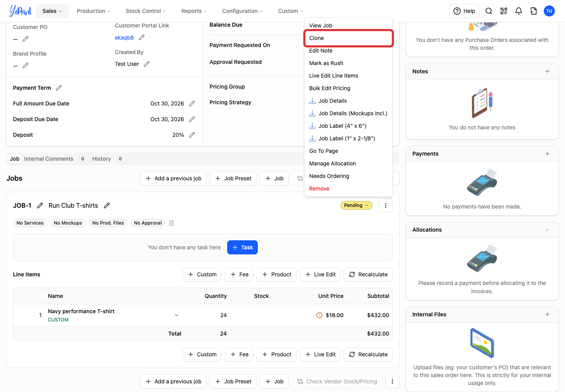This screenshot has height=392, width=565.
Task: Open the QR code scanner icon
Action: 504,11
